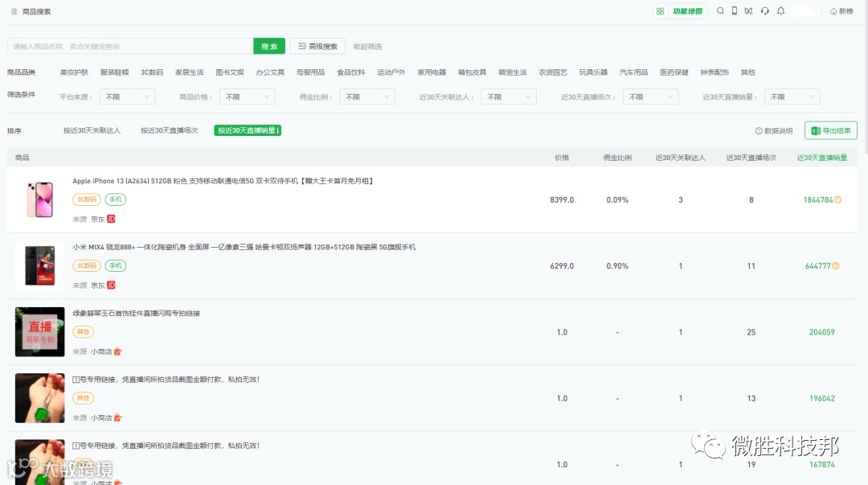Sort by 按近30天直播场次
Image resolution: width=868 pixels, height=485 pixels.
170,131
